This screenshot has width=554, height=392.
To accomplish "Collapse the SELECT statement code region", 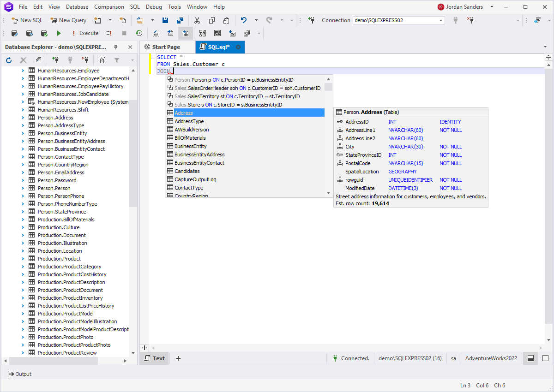I will pyautogui.click(x=153, y=57).
